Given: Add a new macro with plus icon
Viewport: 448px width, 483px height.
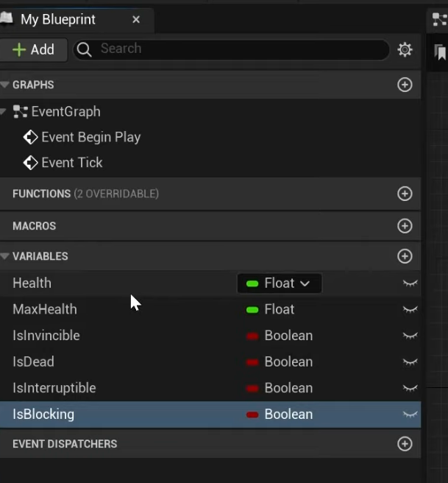Looking at the screenshot, I should click(405, 226).
